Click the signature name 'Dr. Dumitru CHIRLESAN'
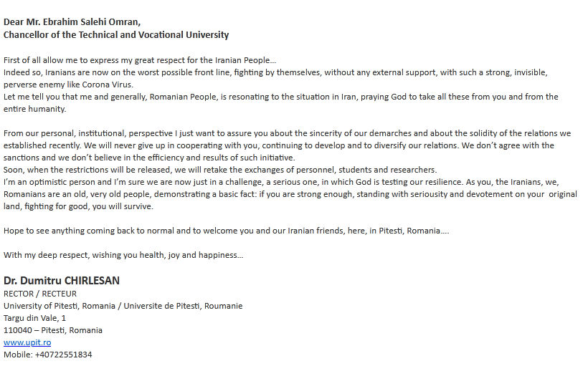This screenshot has width=588, height=366. [x=62, y=281]
